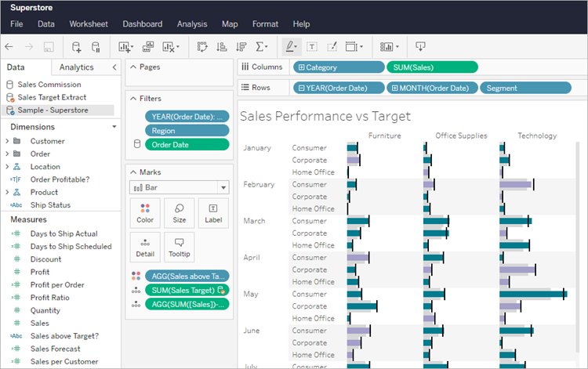This screenshot has width=588, height=369.
Task: Open the Map menu
Action: (230, 24)
